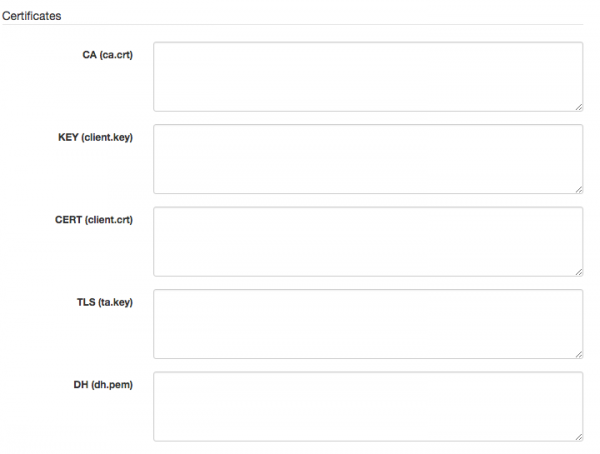Focus the KEY (client.key) text area
The image size is (600, 454).
point(368,159)
